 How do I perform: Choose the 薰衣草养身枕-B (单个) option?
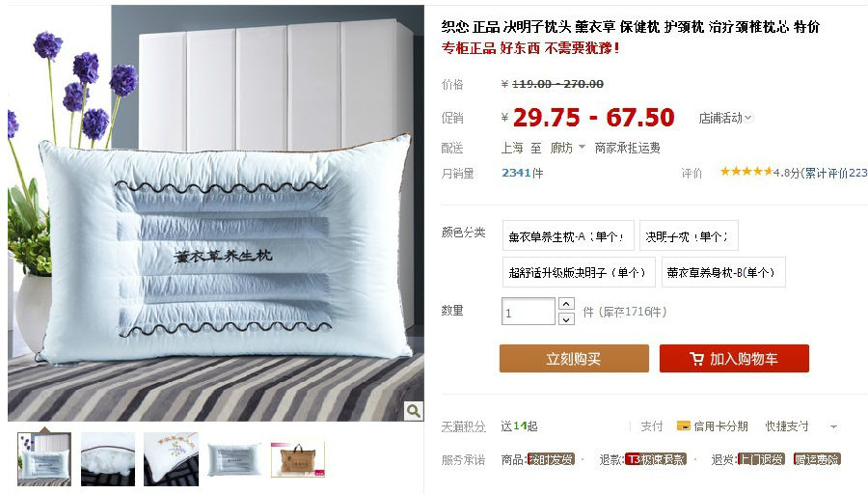[x=723, y=272]
